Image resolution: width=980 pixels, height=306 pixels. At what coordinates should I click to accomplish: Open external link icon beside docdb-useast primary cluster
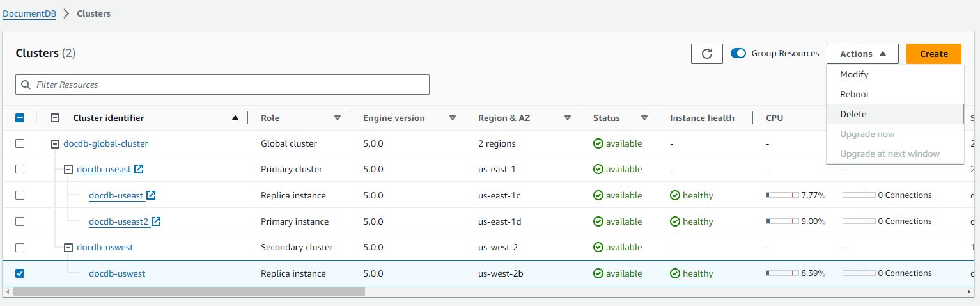pos(139,170)
